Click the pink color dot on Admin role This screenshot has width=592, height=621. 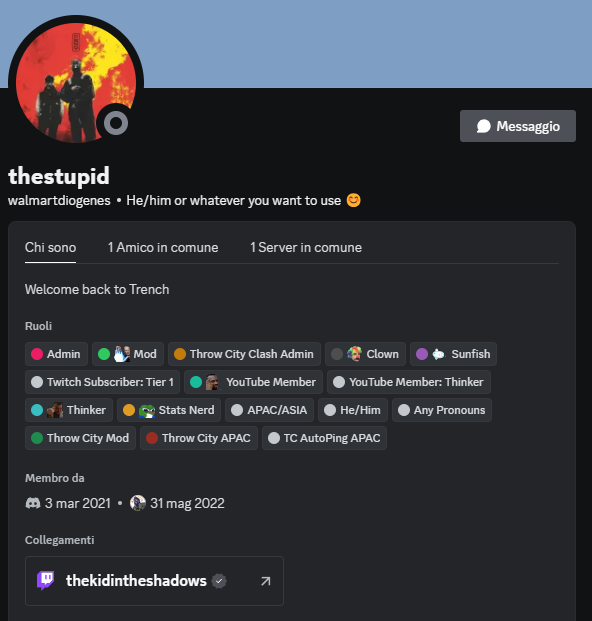coord(37,354)
